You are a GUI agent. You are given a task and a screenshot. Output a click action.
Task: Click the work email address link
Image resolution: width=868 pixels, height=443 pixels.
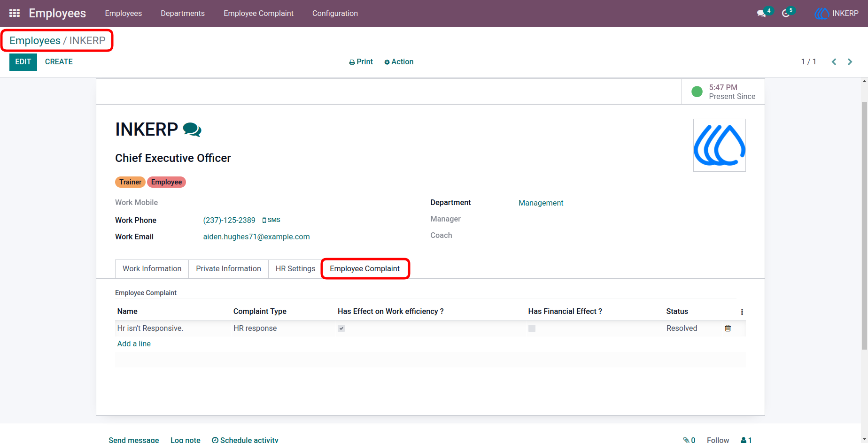pos(256,237)
